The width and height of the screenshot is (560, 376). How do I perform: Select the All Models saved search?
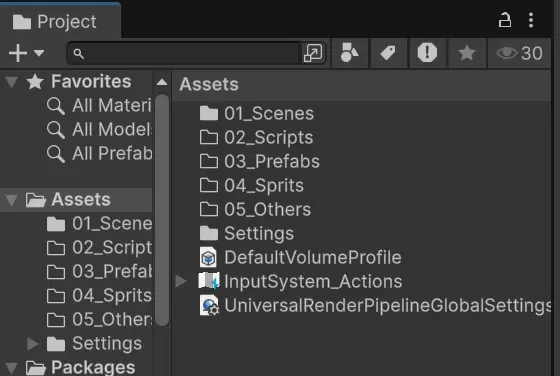pos(99,130)
